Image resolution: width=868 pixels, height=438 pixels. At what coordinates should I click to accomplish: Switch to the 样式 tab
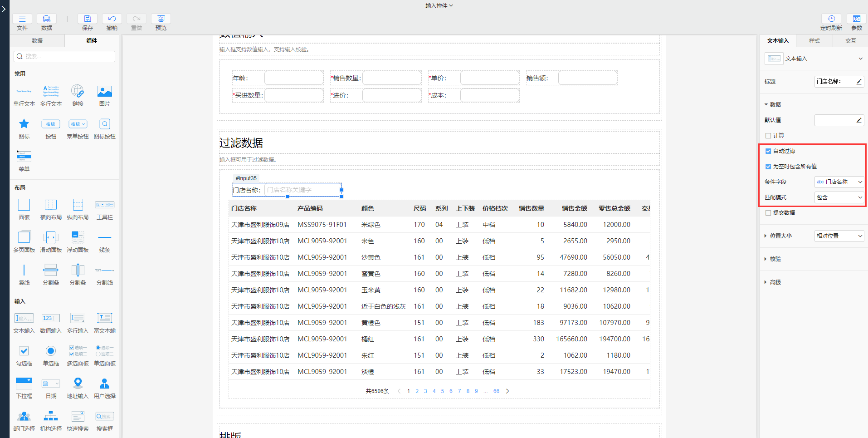(814, 41)
